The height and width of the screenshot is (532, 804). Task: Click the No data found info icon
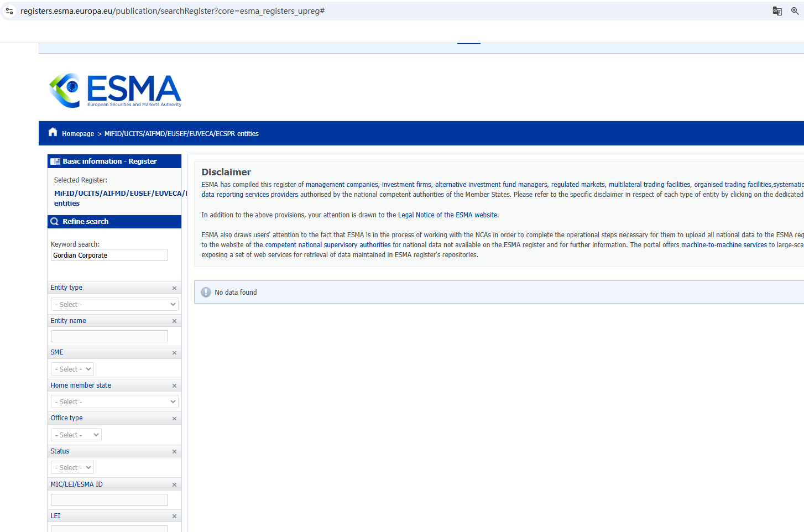click(206, 293)
